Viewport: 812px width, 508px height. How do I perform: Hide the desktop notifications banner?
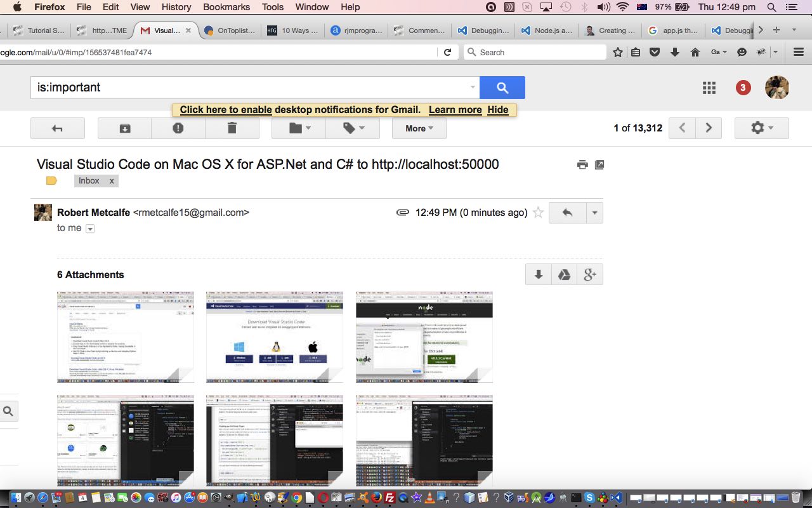point(497,110)
